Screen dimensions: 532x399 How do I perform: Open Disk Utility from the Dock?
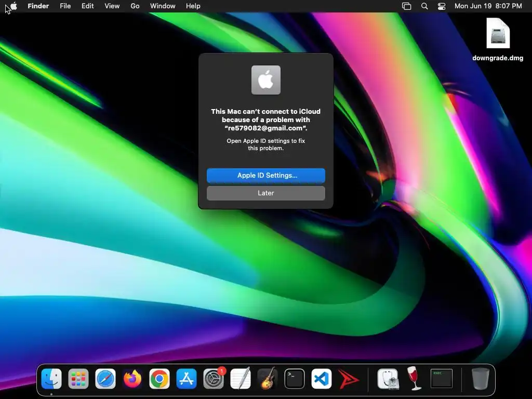click(388, 379)
